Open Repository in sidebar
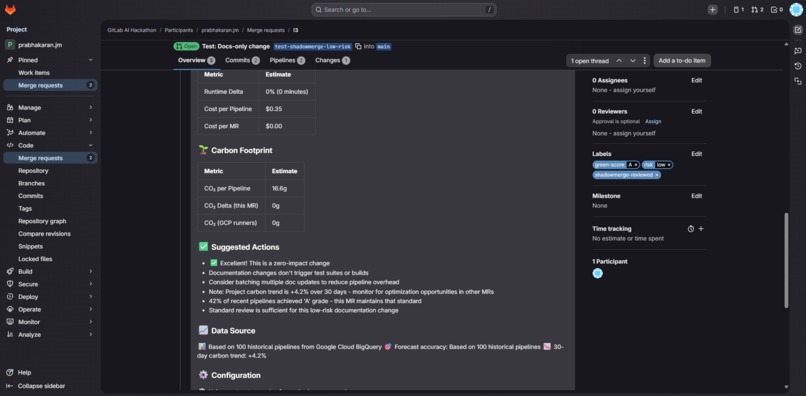Image resolution: width=806 pixels, height=396 pixels. [49, 171]
